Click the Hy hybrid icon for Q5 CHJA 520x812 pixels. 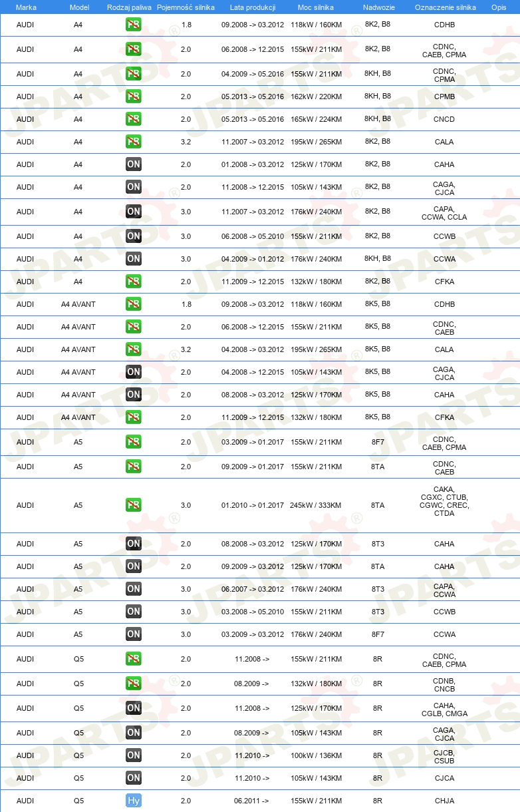click(134, 801)
